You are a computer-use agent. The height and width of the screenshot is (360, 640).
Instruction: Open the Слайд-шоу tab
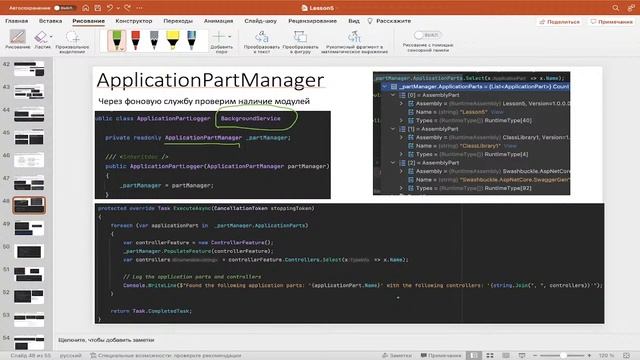point(260,21)
